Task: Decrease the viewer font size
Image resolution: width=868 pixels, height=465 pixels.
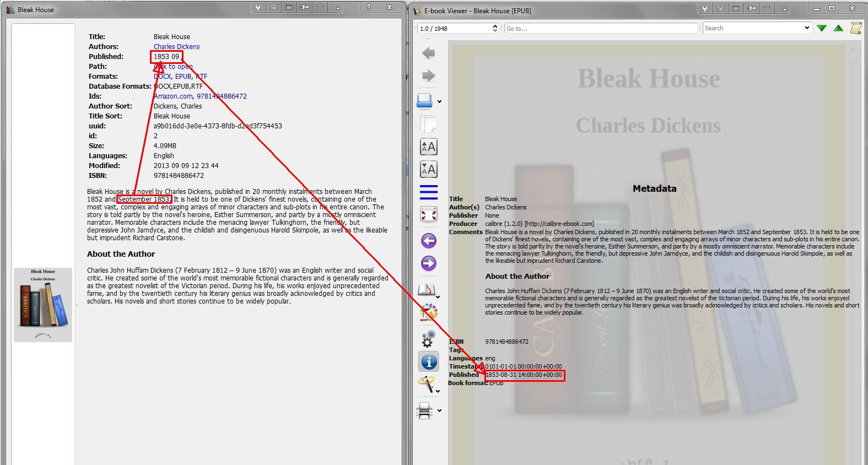Action: coord(428,169)
